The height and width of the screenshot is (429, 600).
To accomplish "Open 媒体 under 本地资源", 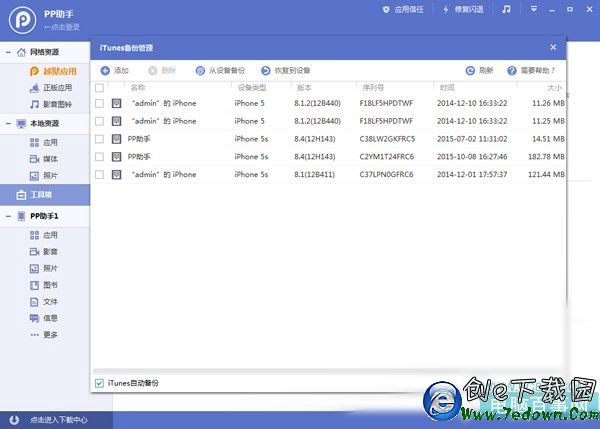I will (44, 159).
